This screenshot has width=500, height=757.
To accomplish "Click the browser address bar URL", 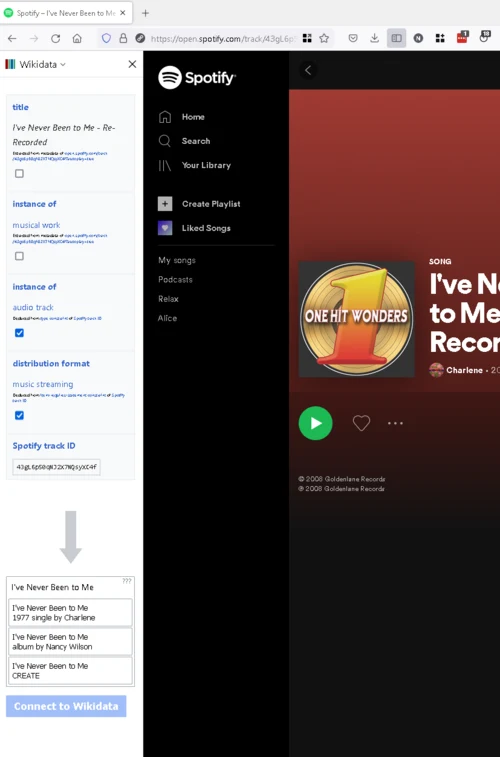I will tap(222, 39).
